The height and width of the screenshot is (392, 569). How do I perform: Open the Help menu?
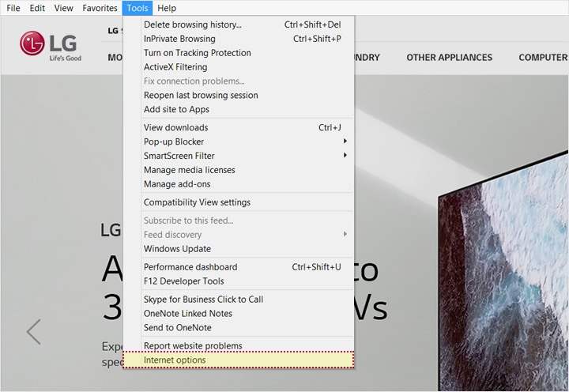(167, 8)
